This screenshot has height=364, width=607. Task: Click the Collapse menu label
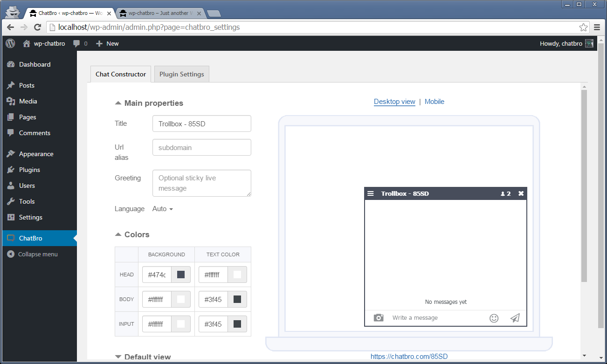tap(38, 254)
